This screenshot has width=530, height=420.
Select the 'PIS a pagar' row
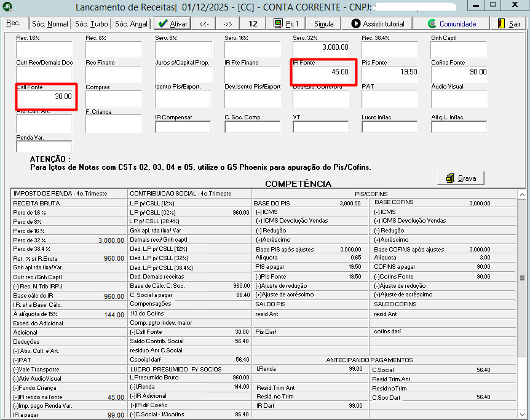pos(310,267)
